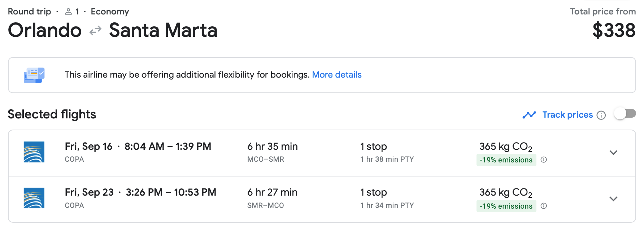This screenshot has height=231, width=644.
Task: Click the Track prices info icon
Action: pyautogui.click(x=601, y=115)
